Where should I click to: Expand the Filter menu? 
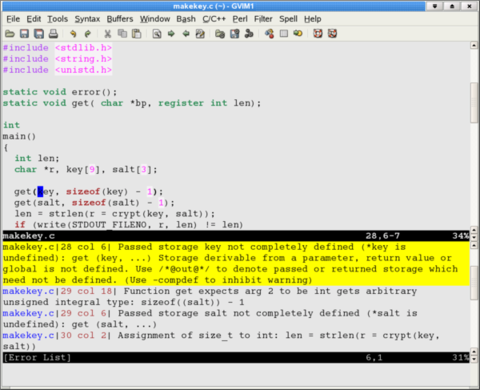tap(263, 19)
